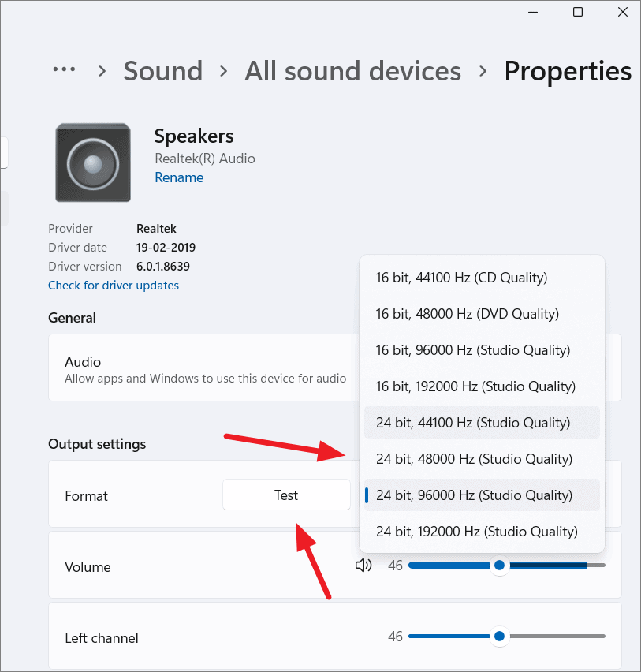Open All sound devices from breadcrumb
This screenshot has width=641, height=672.
coord(352,71)
